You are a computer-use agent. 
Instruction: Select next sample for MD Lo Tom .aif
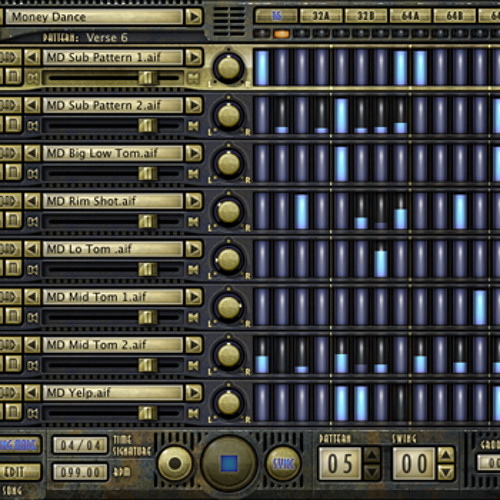pos(194,249)
